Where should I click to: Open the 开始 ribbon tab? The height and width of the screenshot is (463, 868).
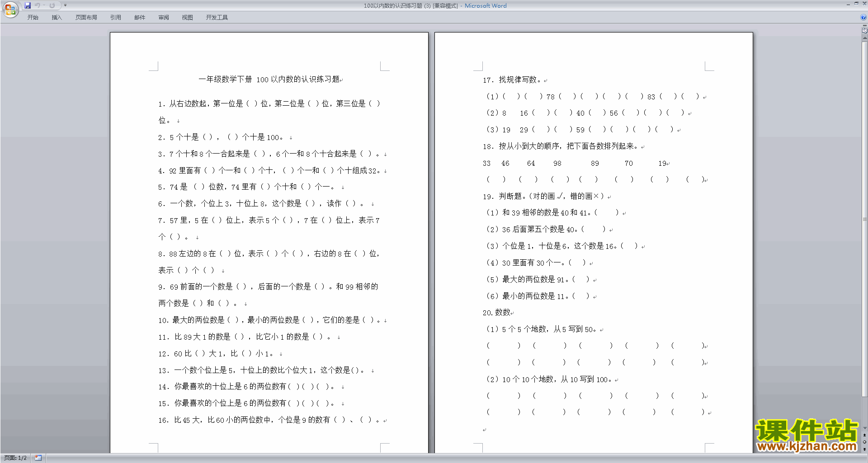[x=33, y=18]
